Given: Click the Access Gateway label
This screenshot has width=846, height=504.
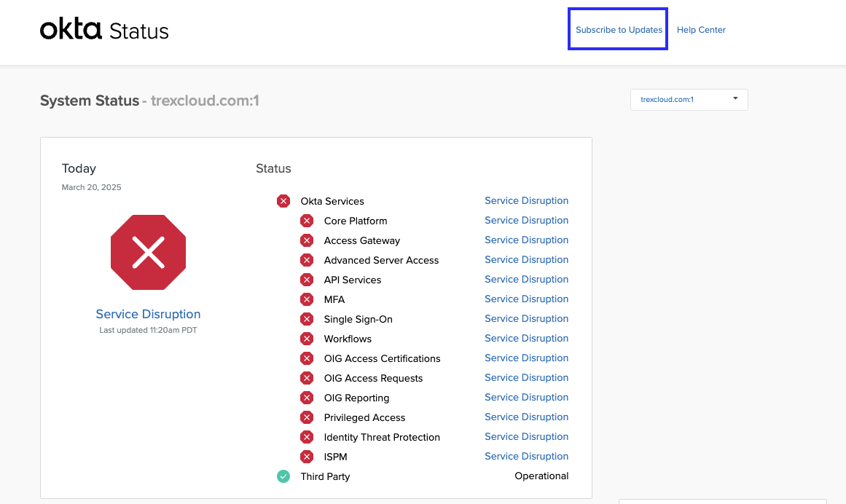Looking at the screenshot, I should pyautogui.click(x=362, y=240).
